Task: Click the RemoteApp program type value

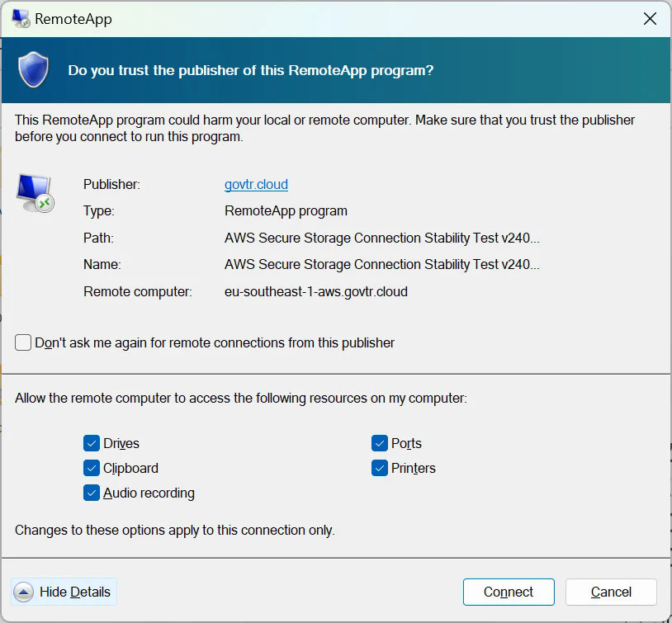Action: point(286,210)
